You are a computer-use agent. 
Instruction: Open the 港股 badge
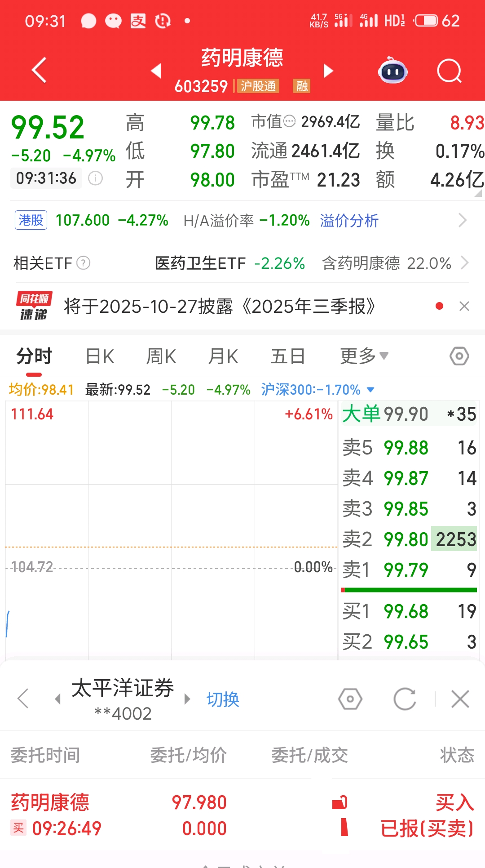(31, 220)
